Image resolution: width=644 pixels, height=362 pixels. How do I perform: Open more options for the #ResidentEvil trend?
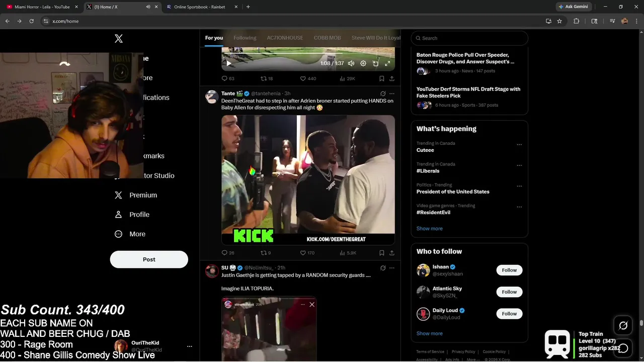coord(519,207)
